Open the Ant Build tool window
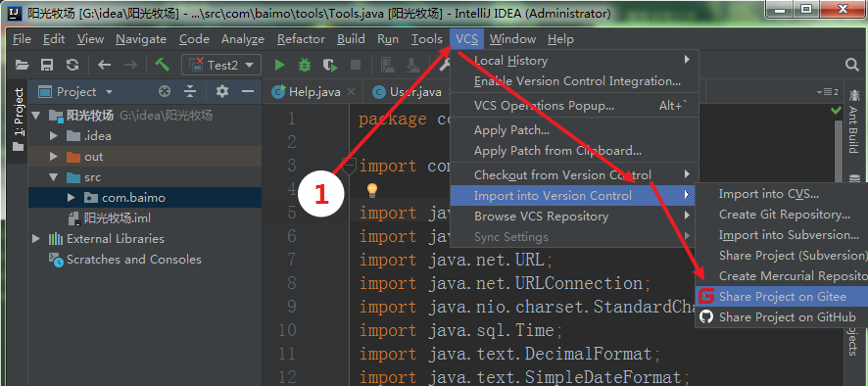868x386 pixels. [853, 121]
